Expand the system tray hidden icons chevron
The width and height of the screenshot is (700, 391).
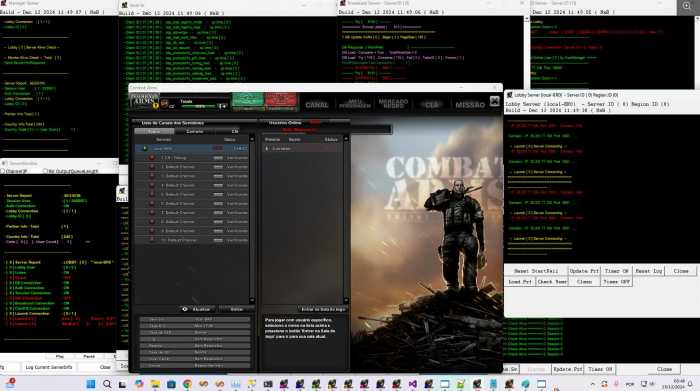tap(592, 384)
